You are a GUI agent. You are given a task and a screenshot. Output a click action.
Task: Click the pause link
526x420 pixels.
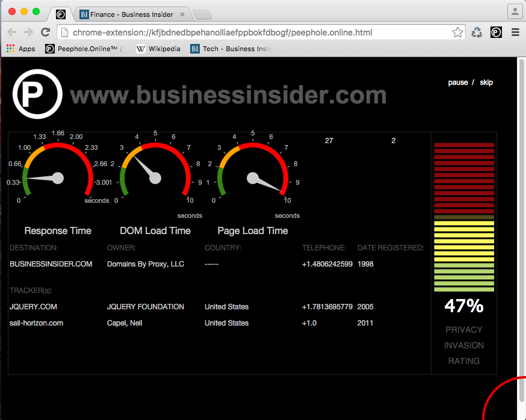(457, 82)
